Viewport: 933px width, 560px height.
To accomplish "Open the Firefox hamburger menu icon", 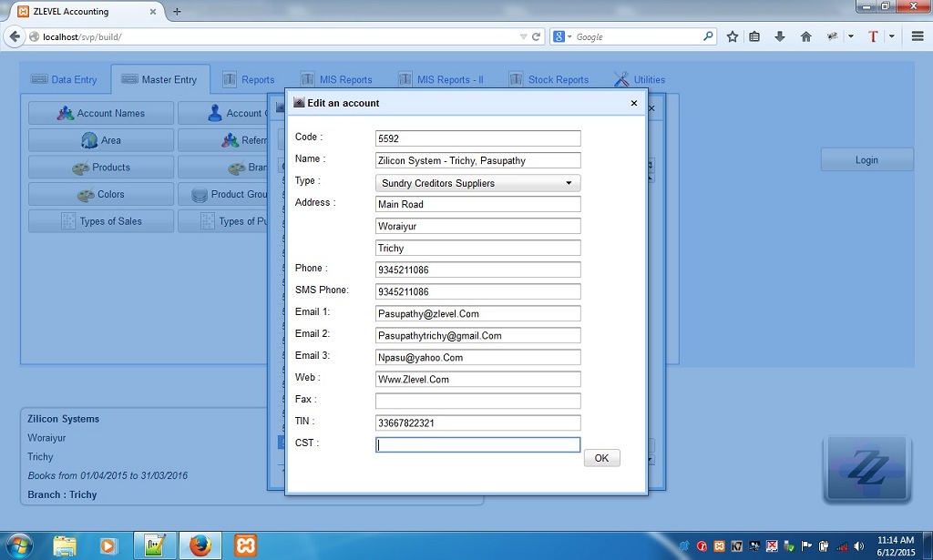I will tap(918, 36).
